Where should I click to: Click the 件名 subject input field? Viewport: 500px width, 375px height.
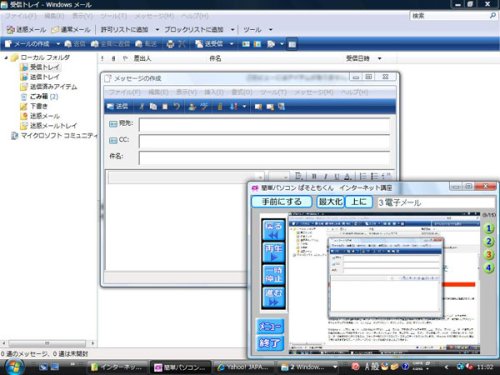click(264, 158)
